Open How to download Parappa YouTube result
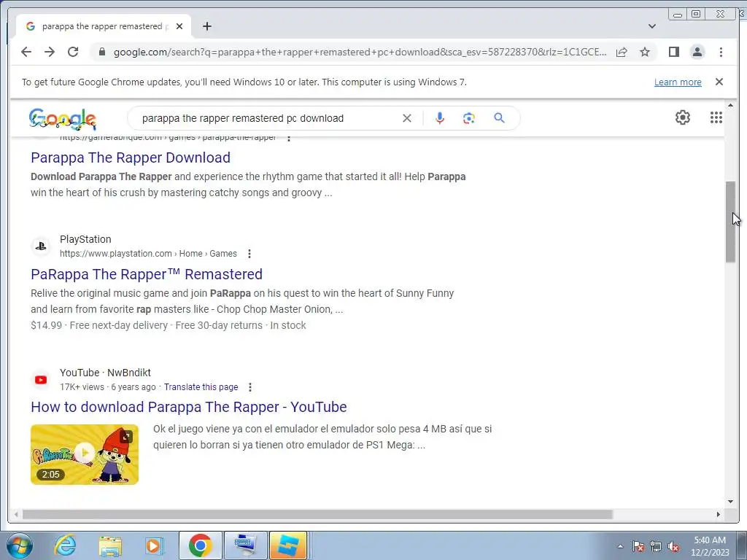This screenshot has width=747, height=560. [x=189, y=407]
